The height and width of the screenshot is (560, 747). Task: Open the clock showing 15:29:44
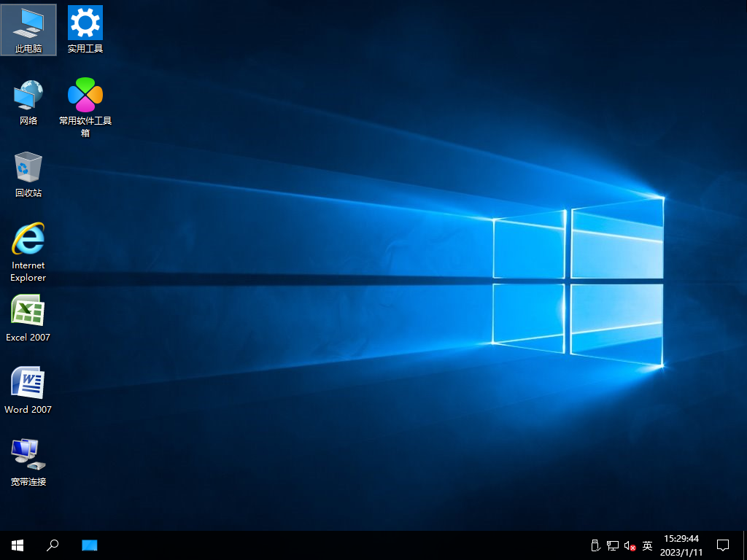pyautogui.click(x=681, y=545)
